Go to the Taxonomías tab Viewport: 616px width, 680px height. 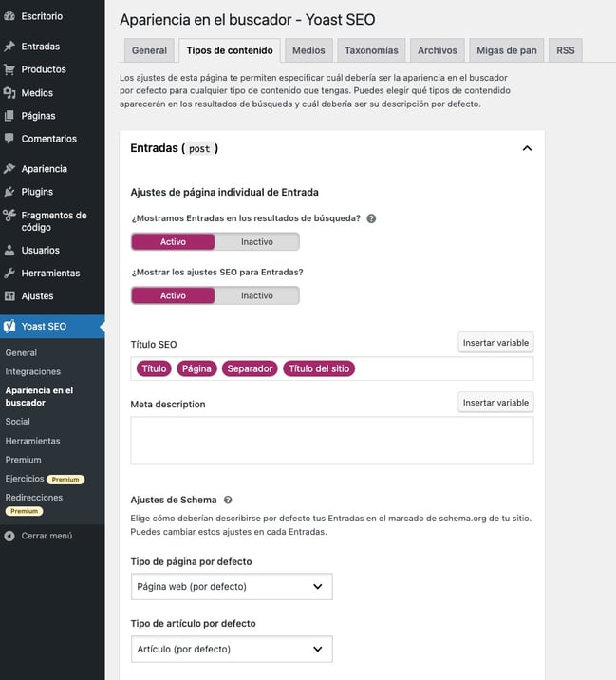click(x=371, y=50)
